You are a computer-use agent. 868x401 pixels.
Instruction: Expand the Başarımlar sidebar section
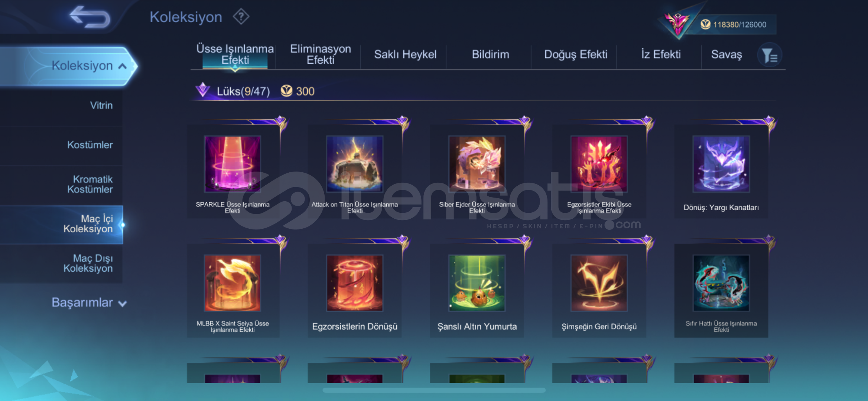89,303
